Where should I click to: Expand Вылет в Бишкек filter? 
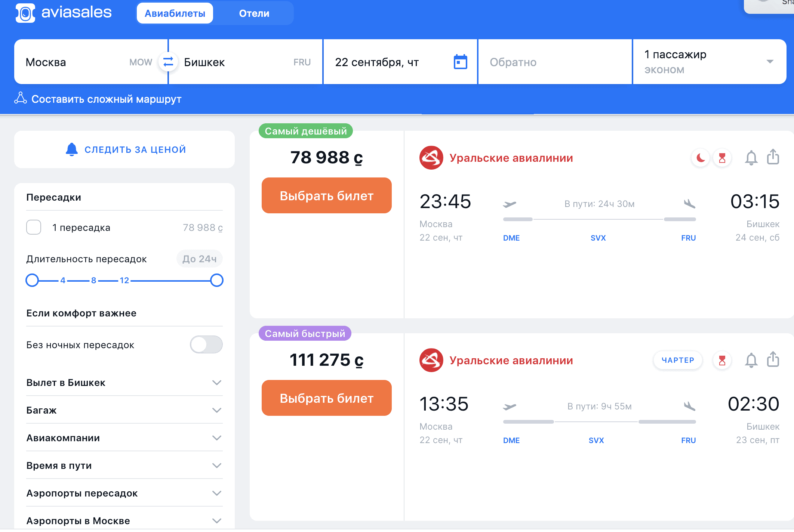click(x=124, y=383)
